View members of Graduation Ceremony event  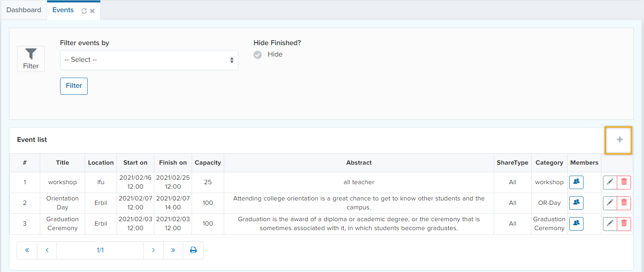(x=576, y=224)
